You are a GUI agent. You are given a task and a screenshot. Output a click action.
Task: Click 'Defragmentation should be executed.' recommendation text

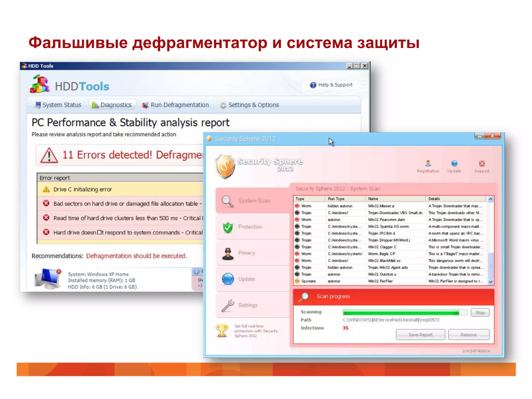click(136, 256)
